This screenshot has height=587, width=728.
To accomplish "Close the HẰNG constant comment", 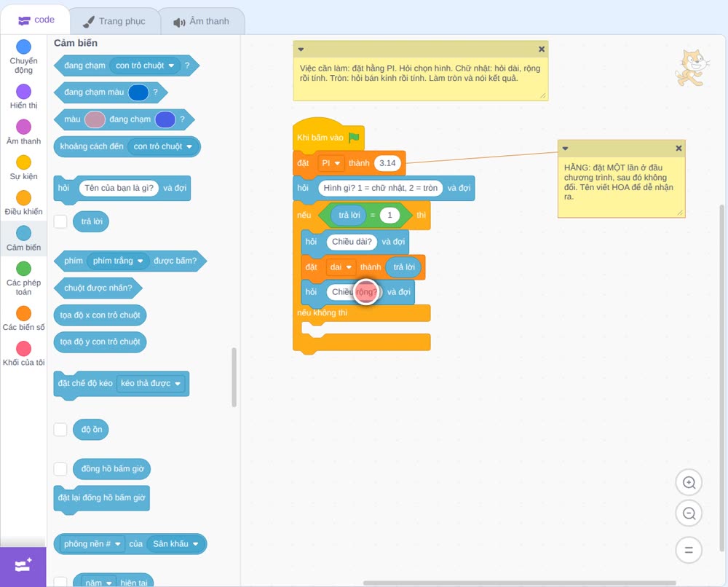I will click(678, 148).
